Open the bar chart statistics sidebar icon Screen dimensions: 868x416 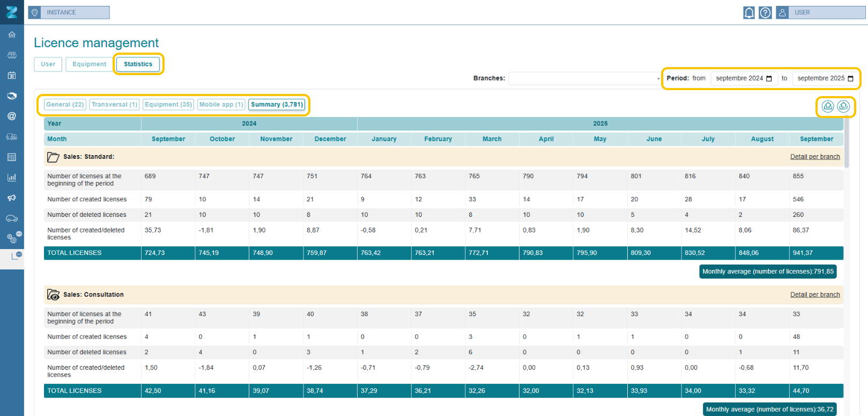[x=12, y=177]
